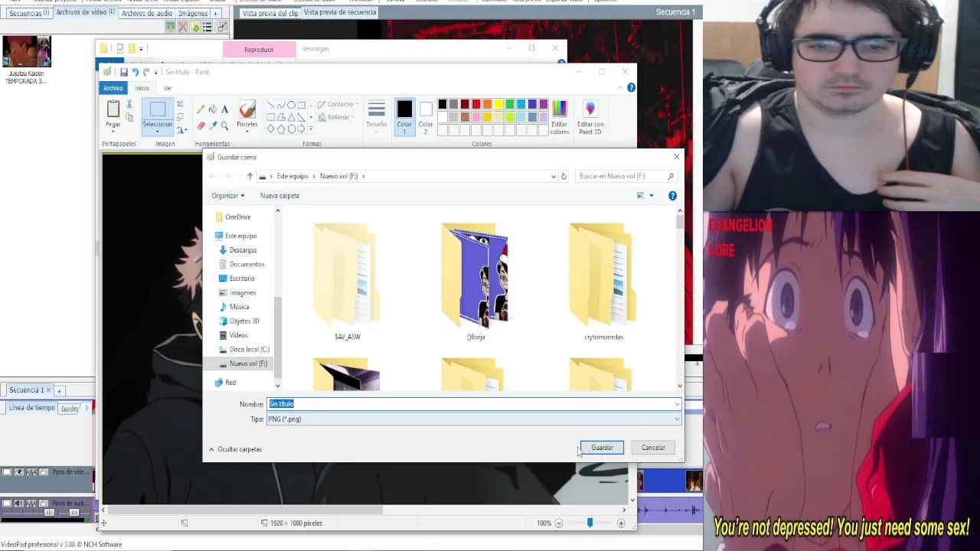
Task: Open the Pinceles brushes tool
Action: coord(247,116)
